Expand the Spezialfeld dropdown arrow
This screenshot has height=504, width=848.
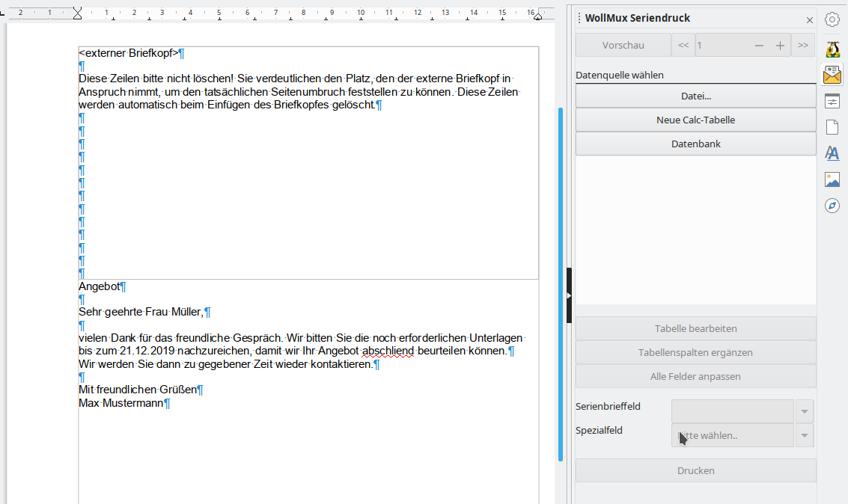[x=805, y=435]
